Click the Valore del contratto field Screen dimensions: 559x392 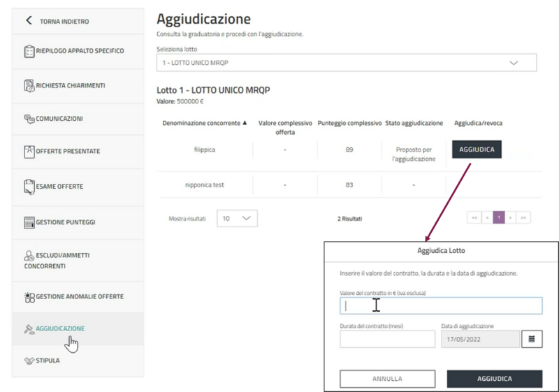click(x=440, y=306)
